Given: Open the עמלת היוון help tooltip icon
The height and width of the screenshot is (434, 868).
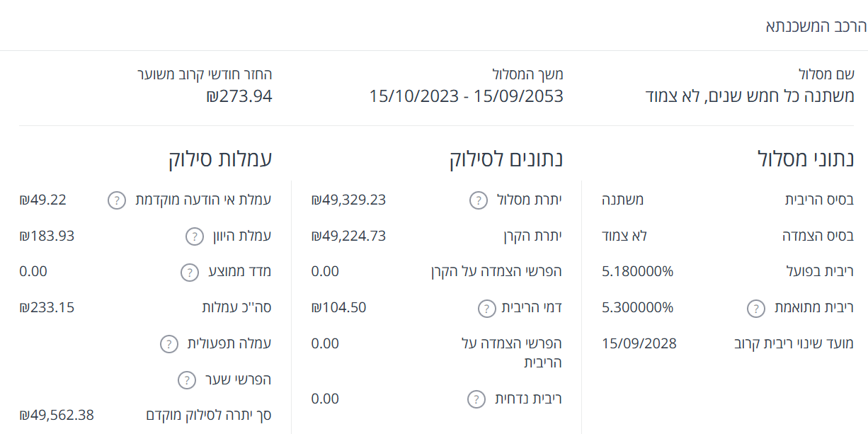Looking at the screenshot, I should [x=195, y=236].
